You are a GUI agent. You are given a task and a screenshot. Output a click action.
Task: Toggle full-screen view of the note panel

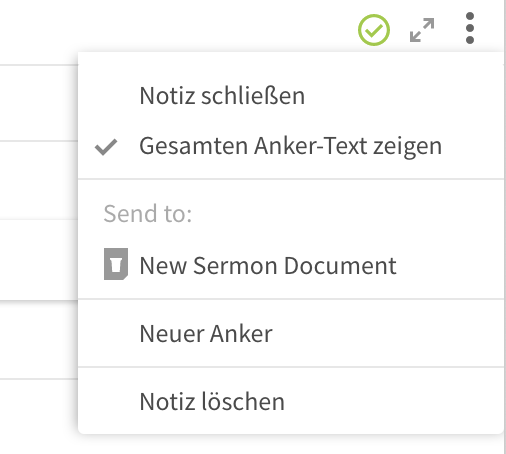(422, 30)
